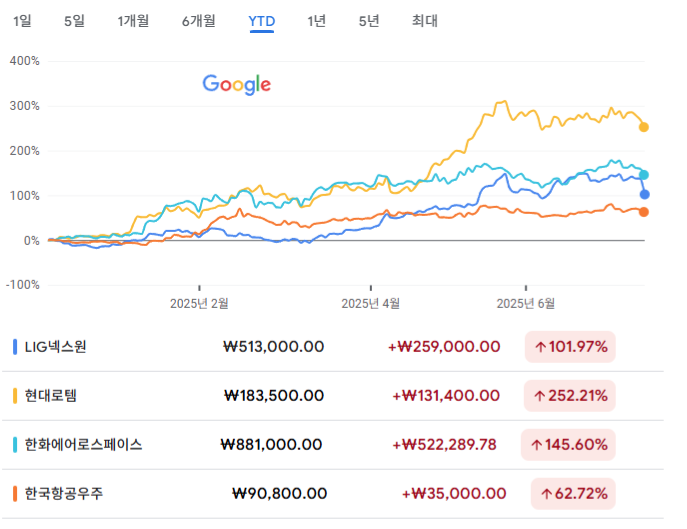Image resolution: width=687 pixels, height=529 pixels.
Task: Click the ↑145.60% change badge
Action: (x=568, y=445)
